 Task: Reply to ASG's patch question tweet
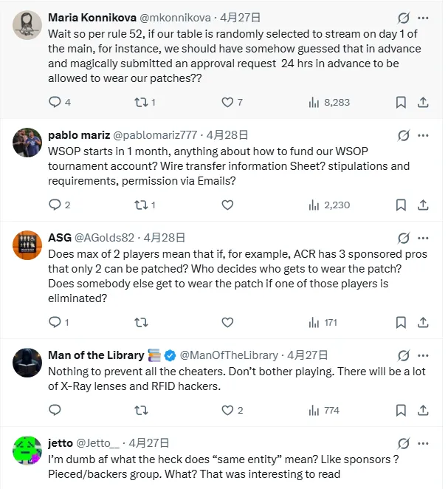pos(55,322)
